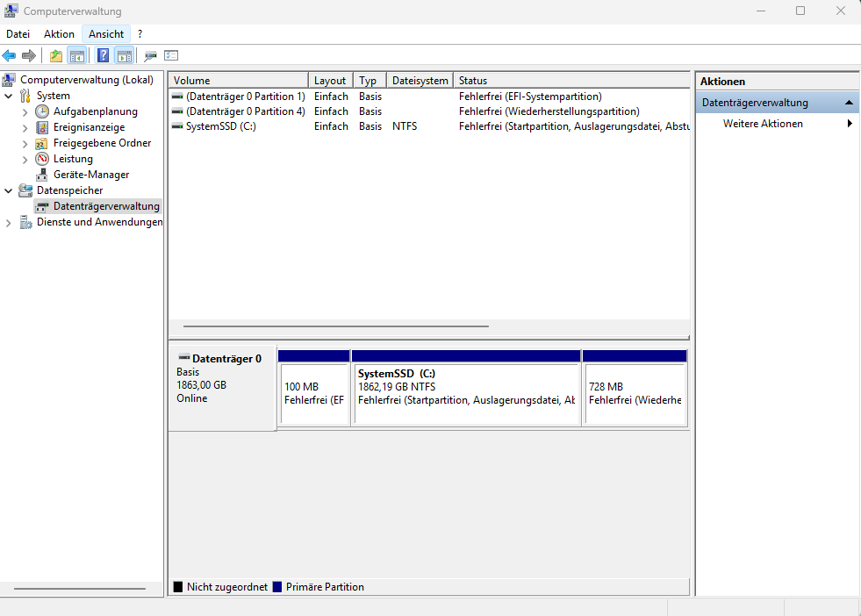Image resolution: width=861 pixels, height=616 pixels.
Task: Click the drive magnifier rescan toolbar icon
Action: [x=150, y=55]
